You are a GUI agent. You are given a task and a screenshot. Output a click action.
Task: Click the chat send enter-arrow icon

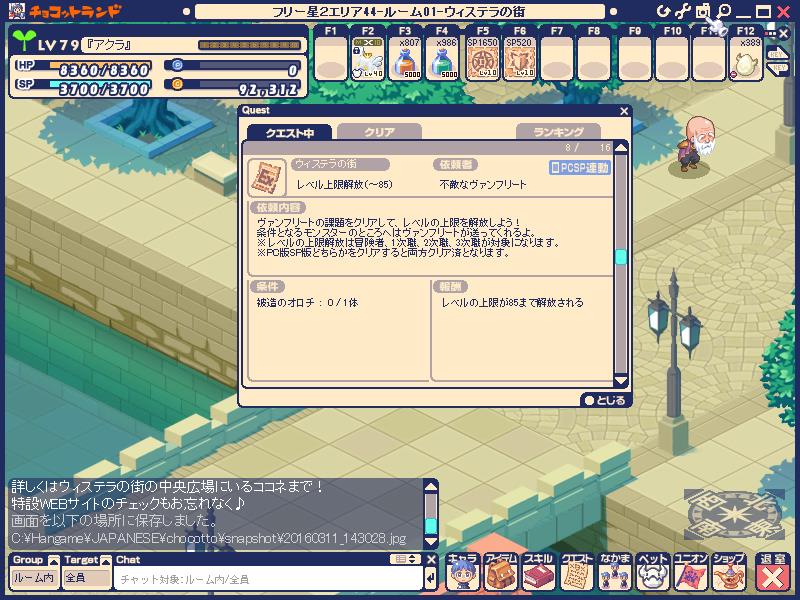point(431,579)
